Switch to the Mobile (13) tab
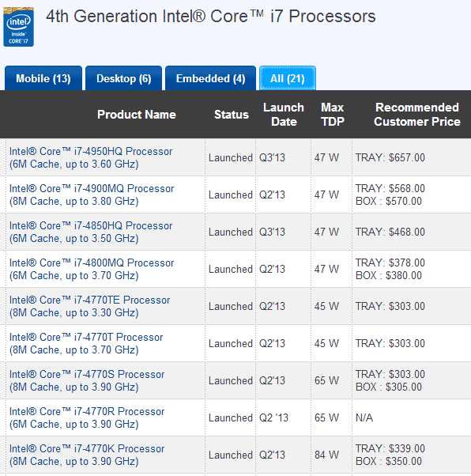The width and height of the screenshot is (471, 476). pos(43,78)
